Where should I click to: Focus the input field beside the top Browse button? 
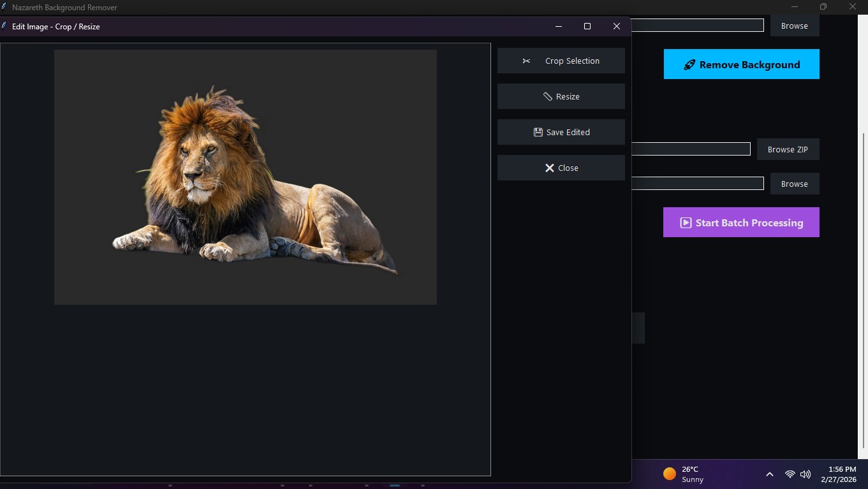point(697,26)
